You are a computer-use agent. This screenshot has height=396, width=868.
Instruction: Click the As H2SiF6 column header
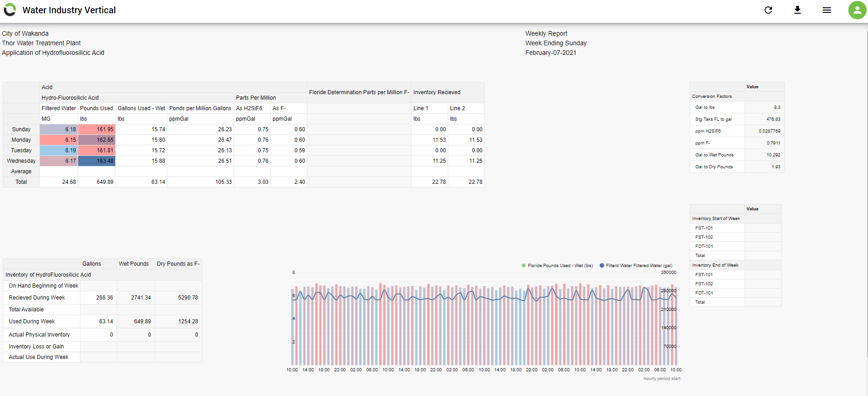pos(252,108)
